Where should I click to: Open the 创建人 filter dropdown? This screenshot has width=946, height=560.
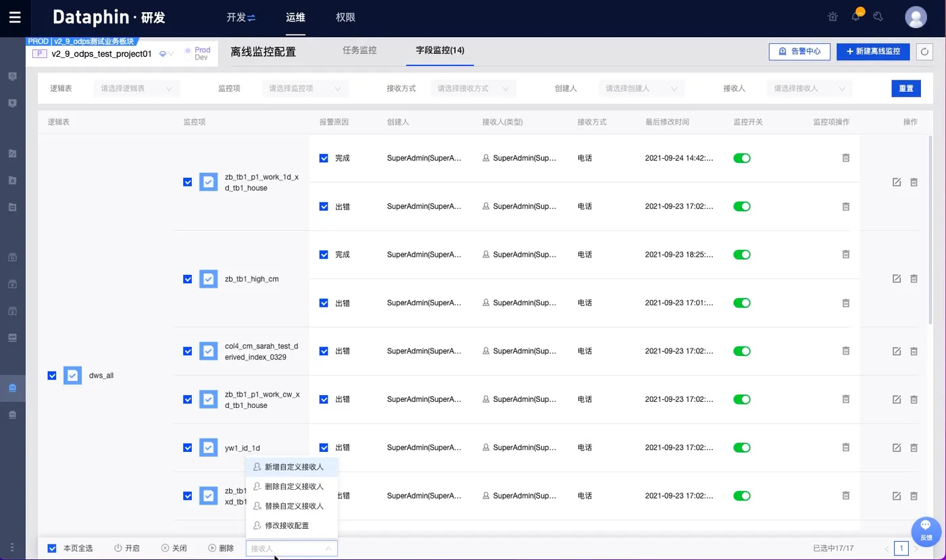[642, 88]
